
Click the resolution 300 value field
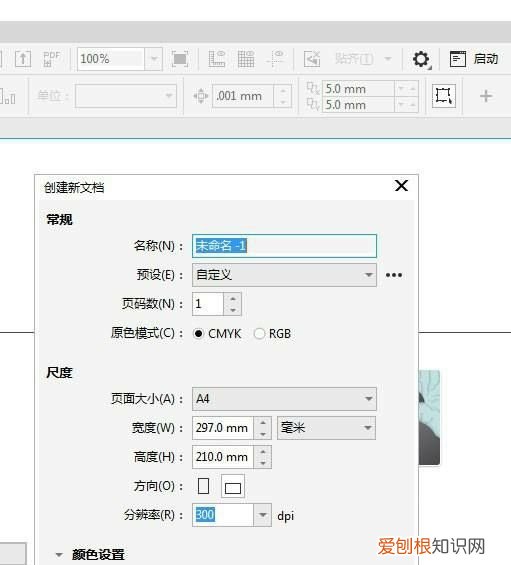pyautogui.click(x=223, y=515)
